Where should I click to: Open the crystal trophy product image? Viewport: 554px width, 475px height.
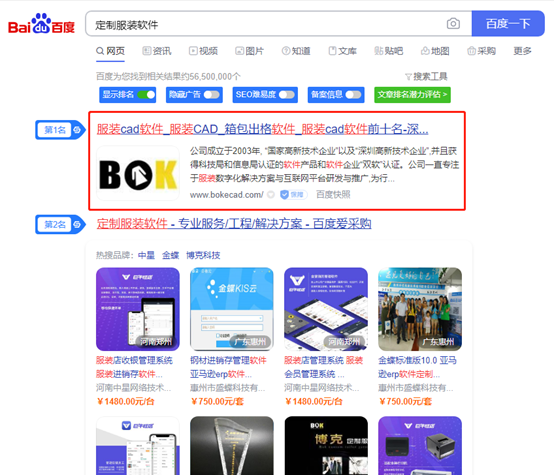(232, 446)
